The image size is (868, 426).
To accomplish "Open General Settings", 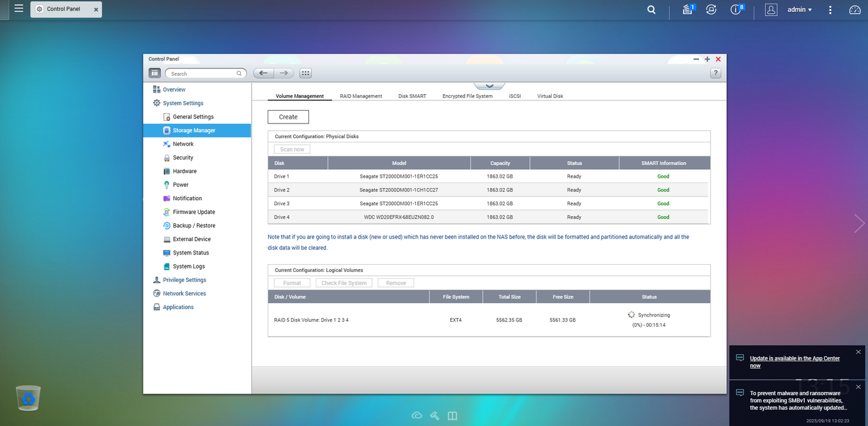I will click(x=193, y=117).
